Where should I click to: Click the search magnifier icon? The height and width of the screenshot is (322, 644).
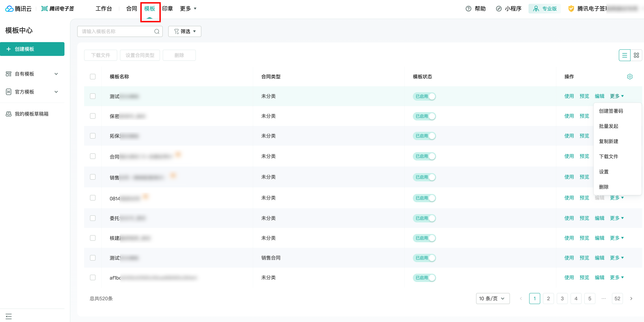(x=157, y=32)
